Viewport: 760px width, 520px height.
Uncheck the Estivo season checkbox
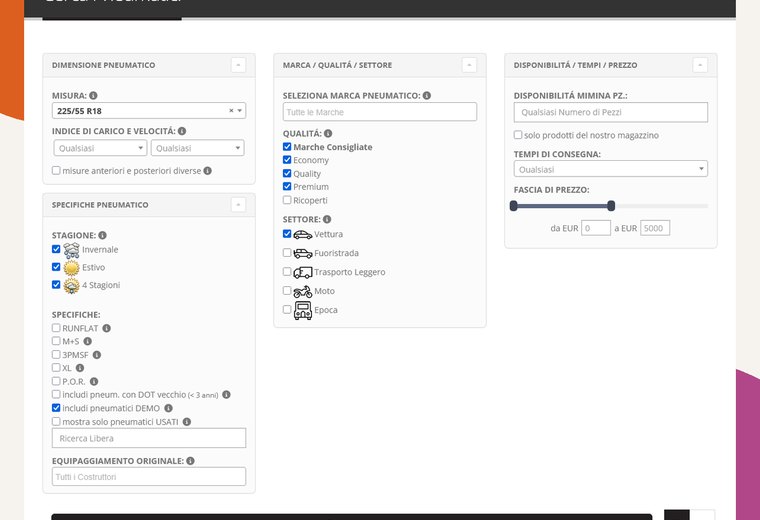[x=56, y=267]
